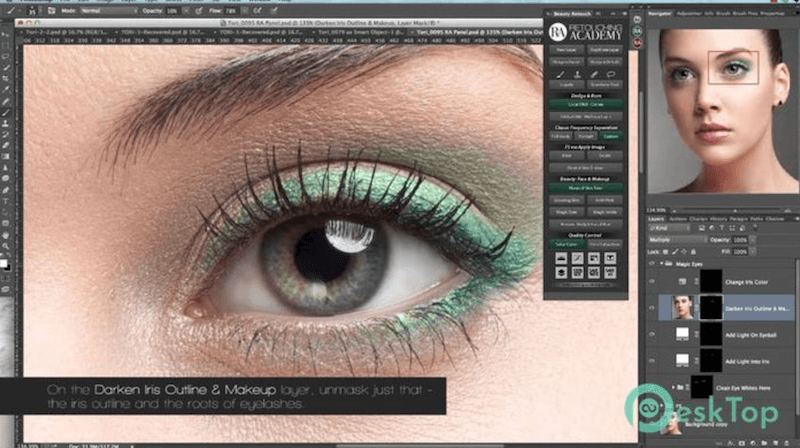Click the Solar Curve quality control button
The height and width of the screenshot is (448, 800).
click(566, 244)
